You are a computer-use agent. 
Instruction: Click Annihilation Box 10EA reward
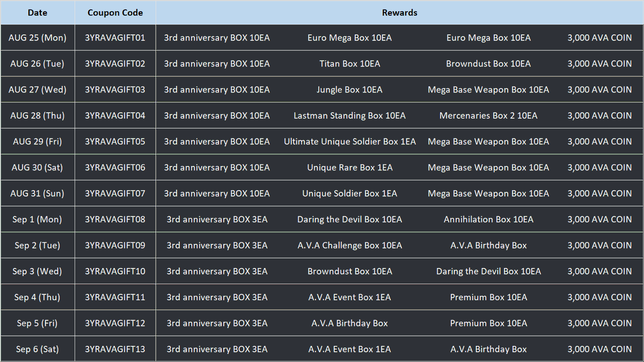coord(488,219)
